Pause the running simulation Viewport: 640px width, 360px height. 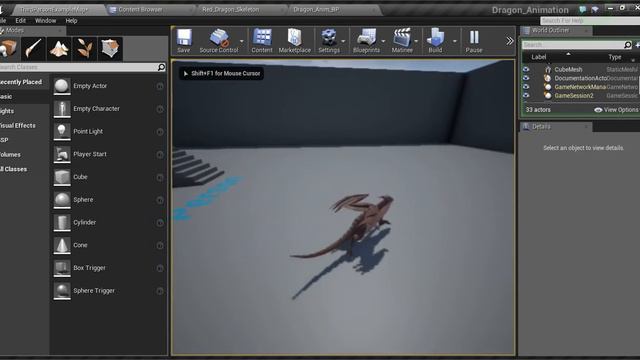pos(474,41)
